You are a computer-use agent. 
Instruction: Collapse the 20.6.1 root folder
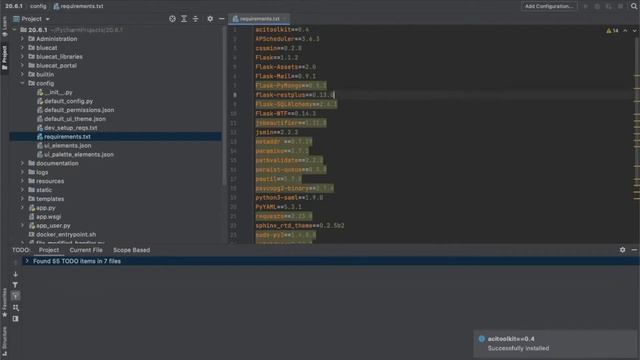pos(14,30)
